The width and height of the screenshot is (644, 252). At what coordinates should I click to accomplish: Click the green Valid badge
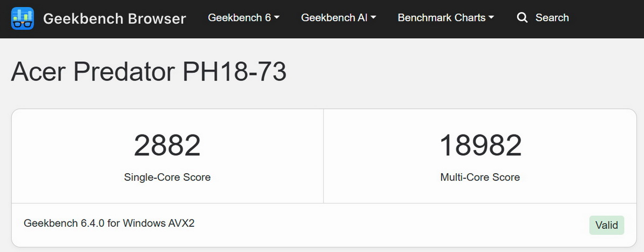[606, 225]
